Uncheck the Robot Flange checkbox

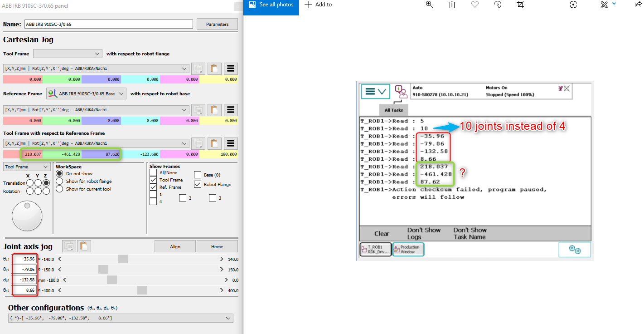point(198,185)
